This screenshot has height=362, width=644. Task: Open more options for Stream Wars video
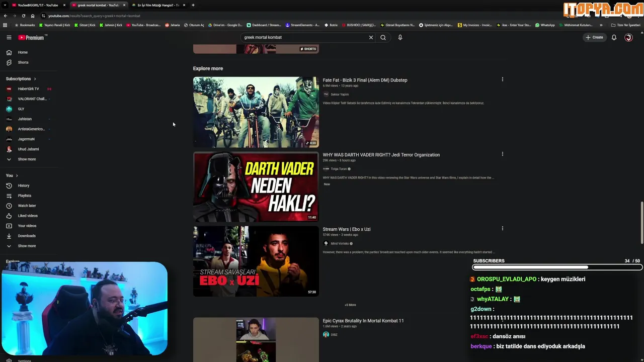[x=502, y=228]
